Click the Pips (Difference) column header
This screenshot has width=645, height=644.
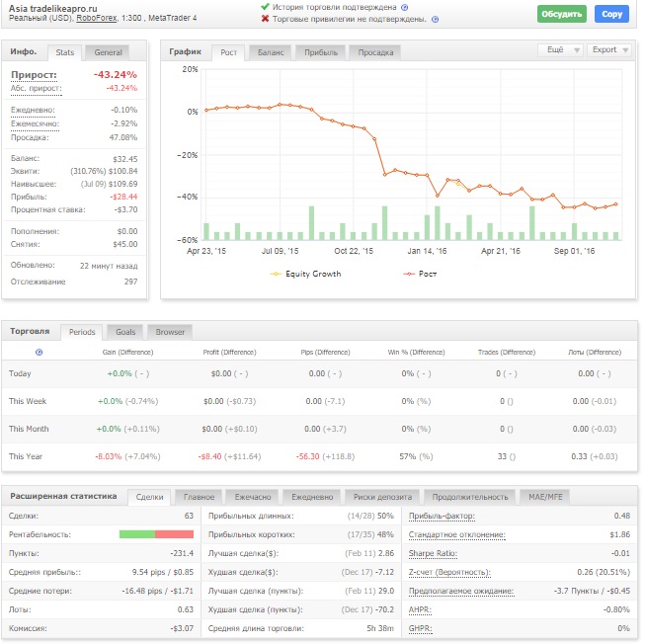click(325, 353)
